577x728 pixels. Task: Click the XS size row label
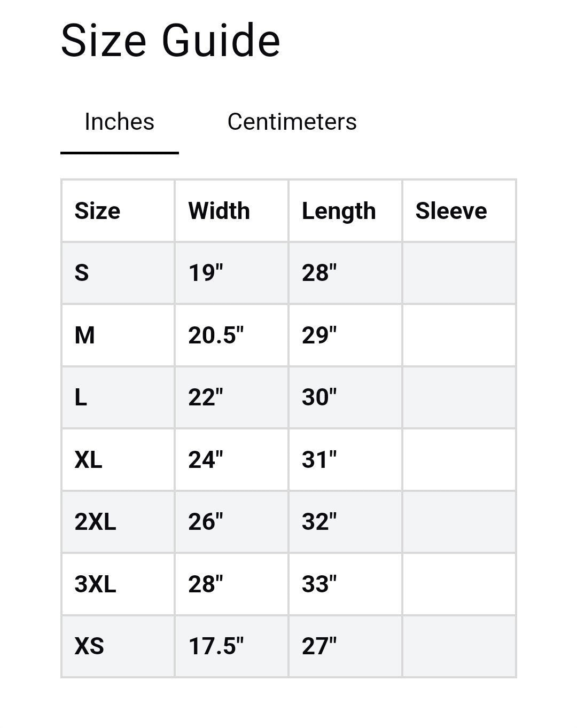[x=89, y=646]
